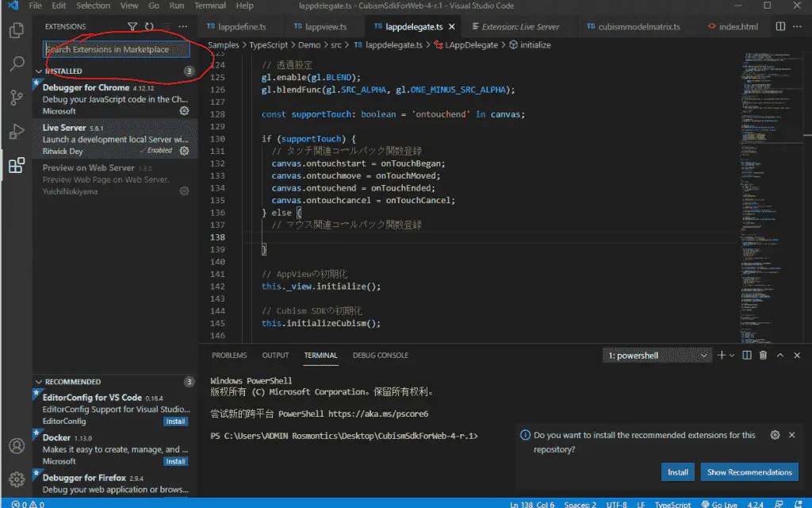Click Show Recommendations button
Viewport: 812px width, 508px height.
[x=749, y=472]
